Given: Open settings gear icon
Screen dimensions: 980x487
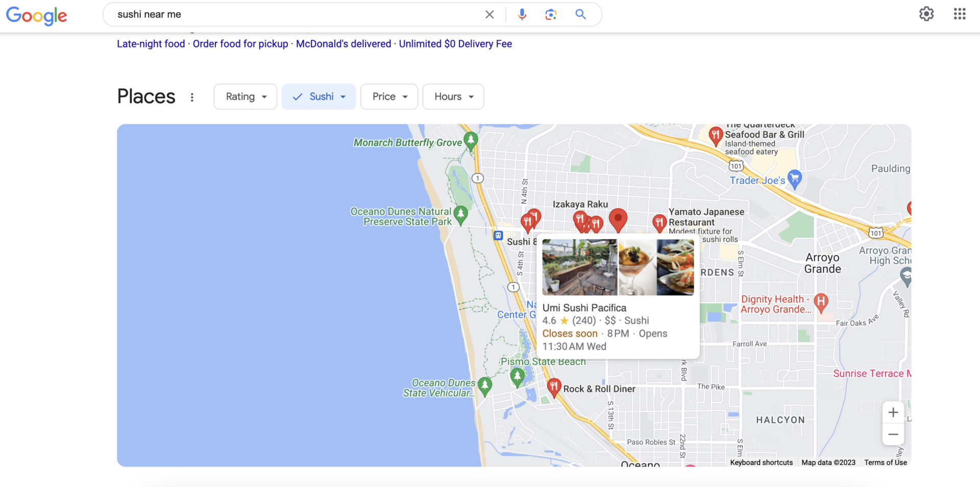Looking at the screenshot, I should coord(926,14).
